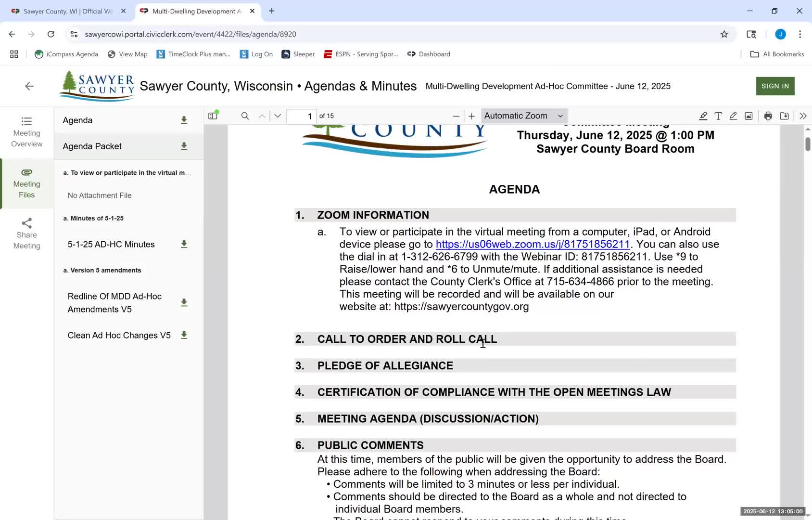Click the PDF page number field
Viewport: 812px width, 520px height.
302,116
